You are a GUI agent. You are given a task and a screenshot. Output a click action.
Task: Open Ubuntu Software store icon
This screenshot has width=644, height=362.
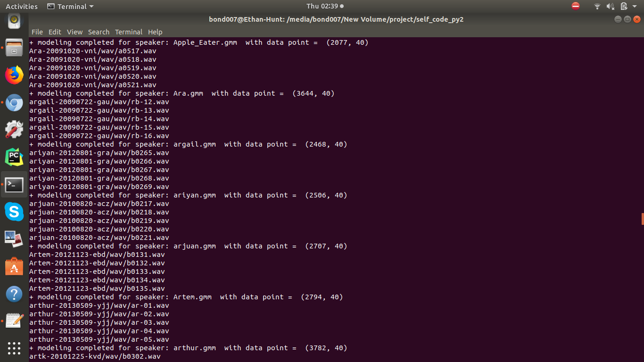point(14,266)
